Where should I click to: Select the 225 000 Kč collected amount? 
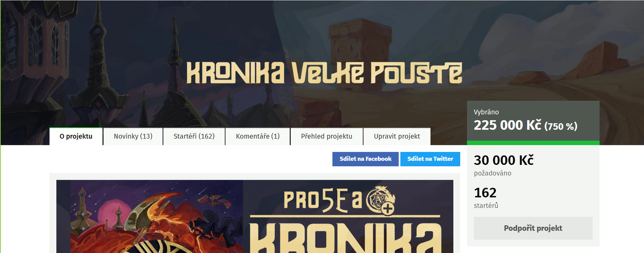click(x=507, y=125)
